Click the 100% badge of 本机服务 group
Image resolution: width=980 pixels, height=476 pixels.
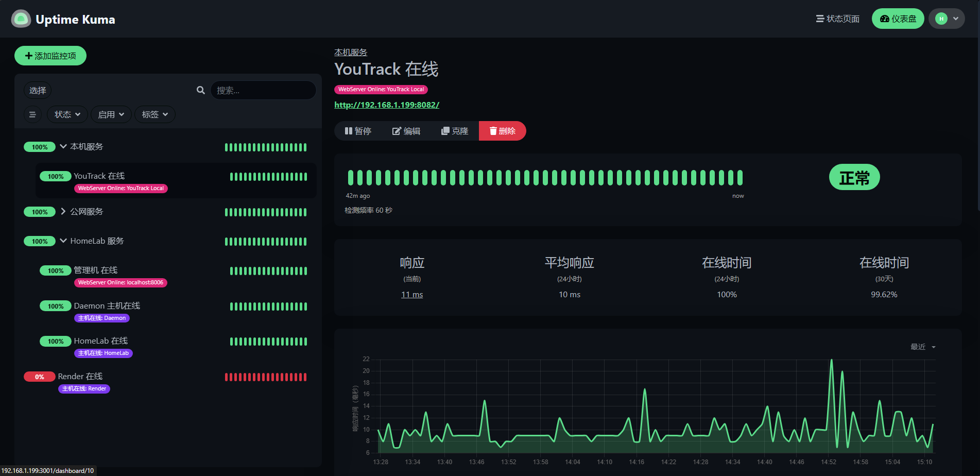(x=40, y=147)
